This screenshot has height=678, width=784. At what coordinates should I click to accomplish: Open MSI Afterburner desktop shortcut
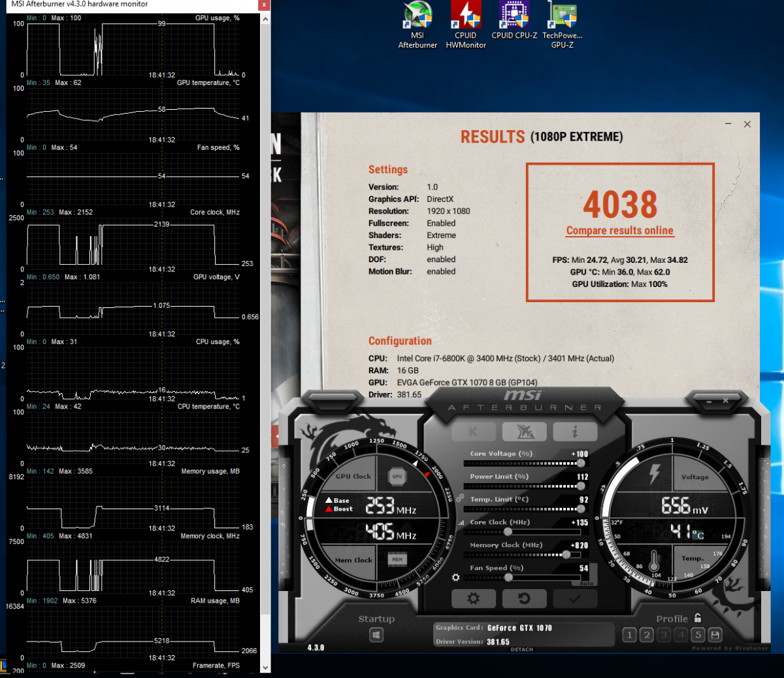click(417, 25)
